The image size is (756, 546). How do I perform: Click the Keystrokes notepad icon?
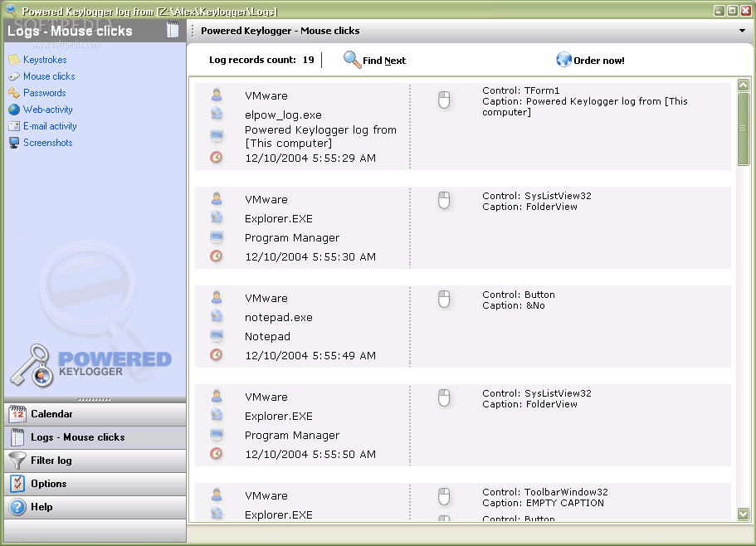pyautogui.click(x=14, y=60)
